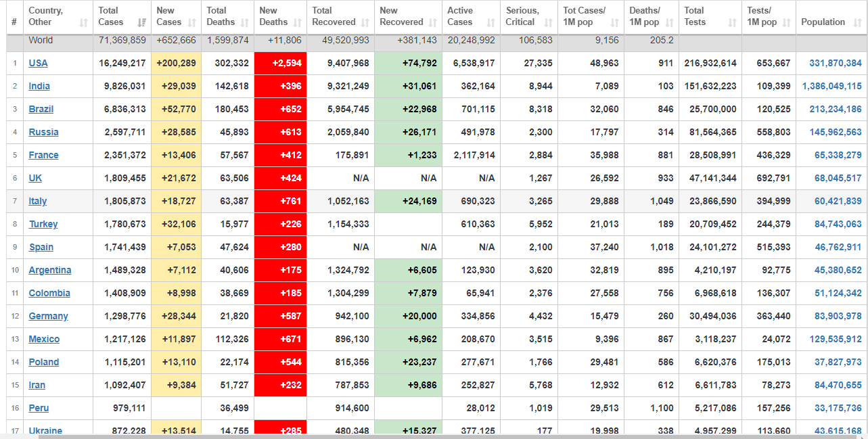Open USA population link 331,870,384
Screen dimensions: 868x439
click(836, 63)
